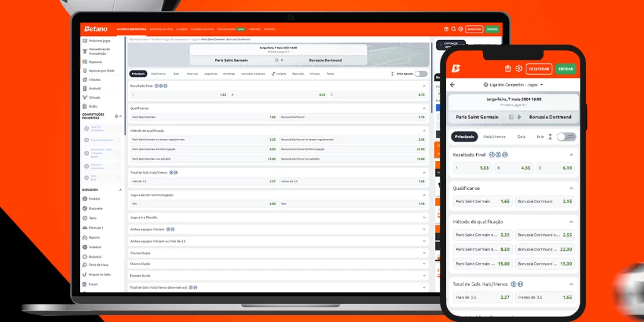The width and height of the screenshot is (644, 322).
Task: Check the Copa Libertadores favorite checkbox
Action: (118, 140)
